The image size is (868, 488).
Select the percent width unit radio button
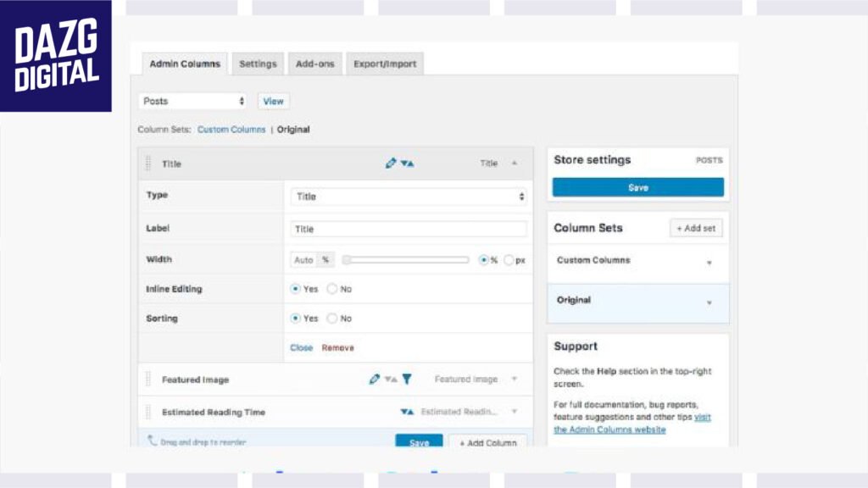click(x=484, y=259)
